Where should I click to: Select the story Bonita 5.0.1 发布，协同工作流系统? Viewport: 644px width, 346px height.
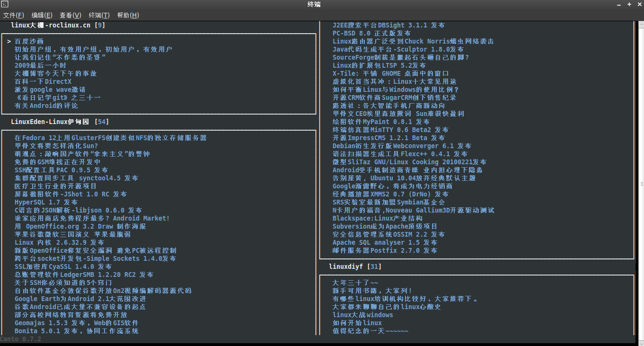pyautogui.click(x=76, y=331)
